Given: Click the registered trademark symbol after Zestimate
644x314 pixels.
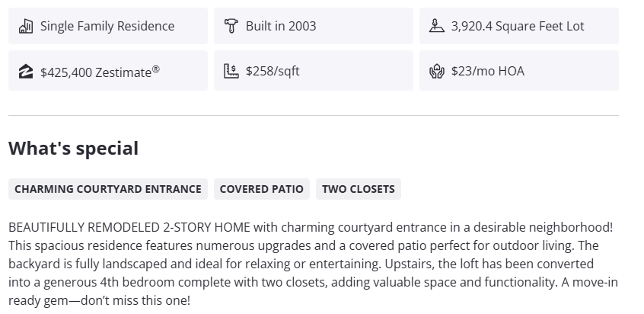Looking at the screenshot, I should pyautogui.click(x=156, y=69).
